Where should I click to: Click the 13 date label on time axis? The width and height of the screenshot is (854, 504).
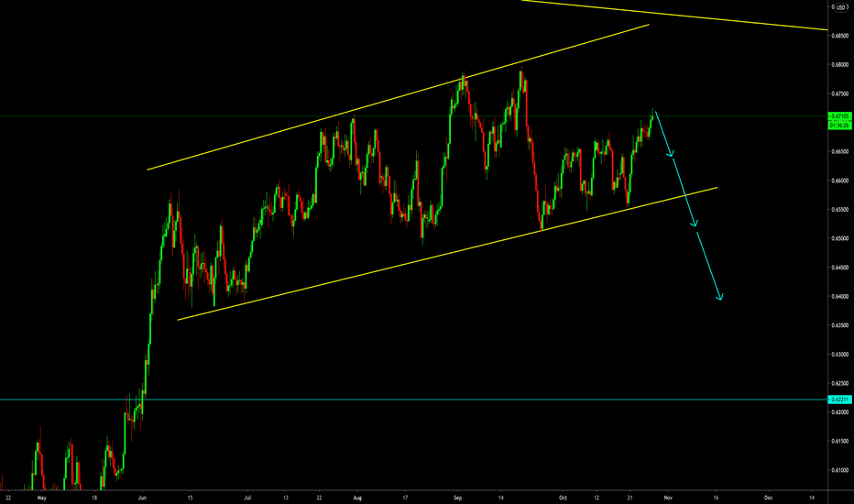tap(286, 498)
